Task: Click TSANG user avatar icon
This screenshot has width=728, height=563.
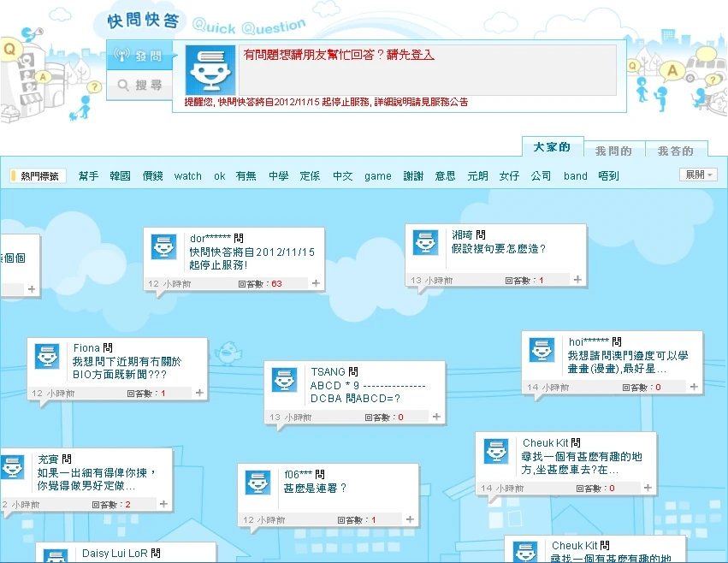Action: click(x=284, y=381)
